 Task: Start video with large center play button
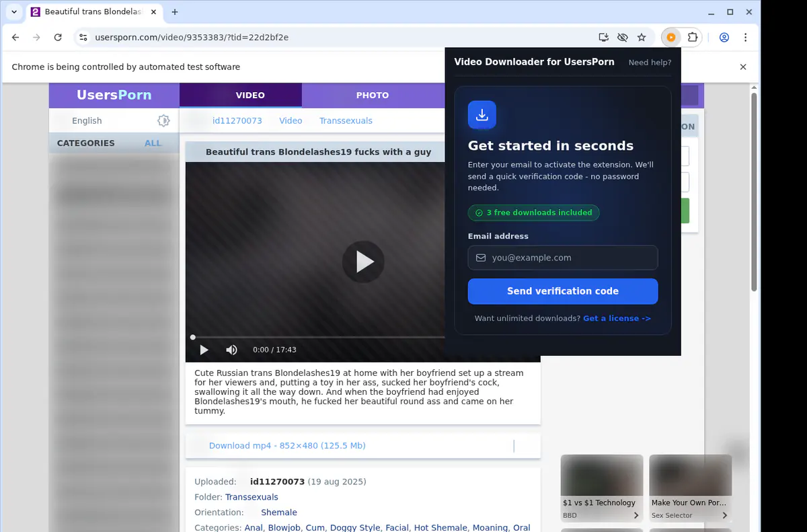(x=363, y=262)
